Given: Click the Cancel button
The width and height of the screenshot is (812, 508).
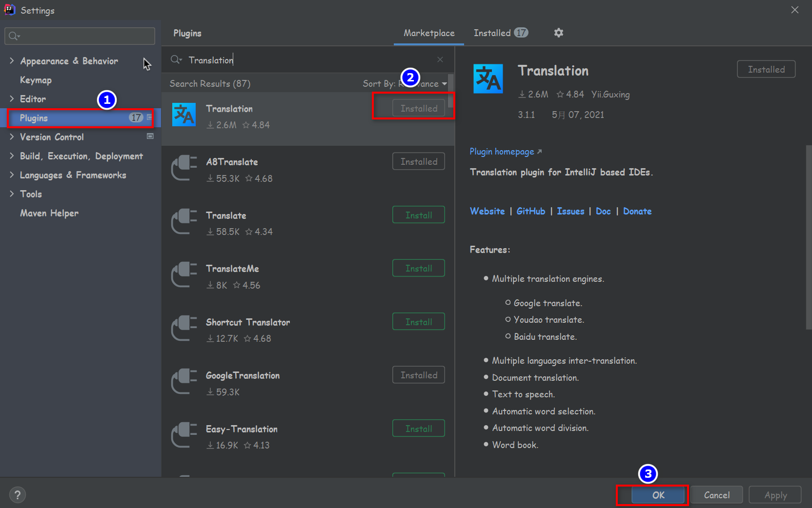Looking at the screenshot, I should 717,495.
